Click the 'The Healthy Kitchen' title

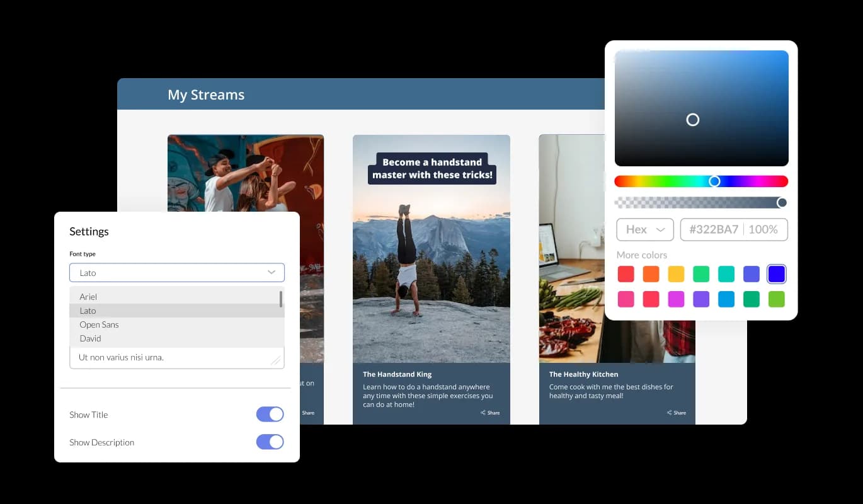click(x=583, y=374)
